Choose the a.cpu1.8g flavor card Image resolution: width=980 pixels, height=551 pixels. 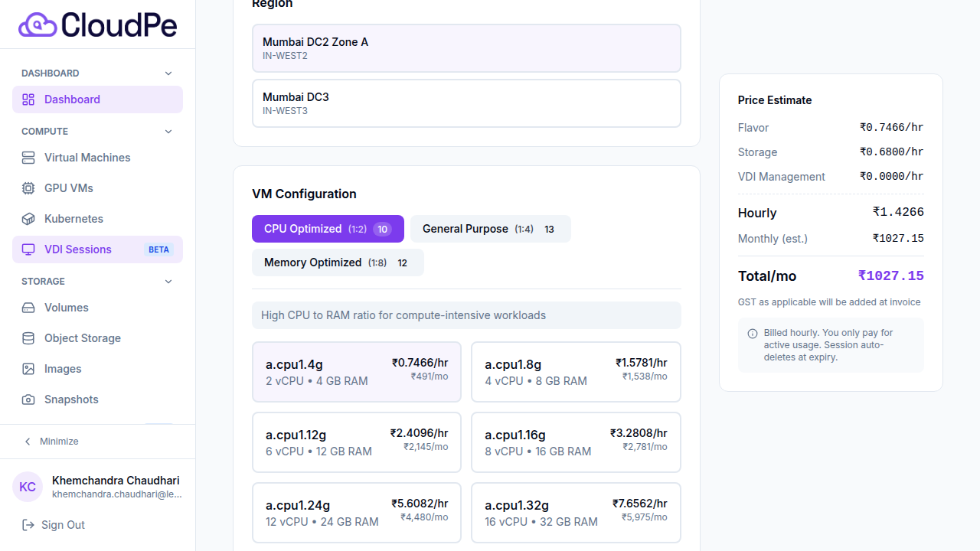576,372
